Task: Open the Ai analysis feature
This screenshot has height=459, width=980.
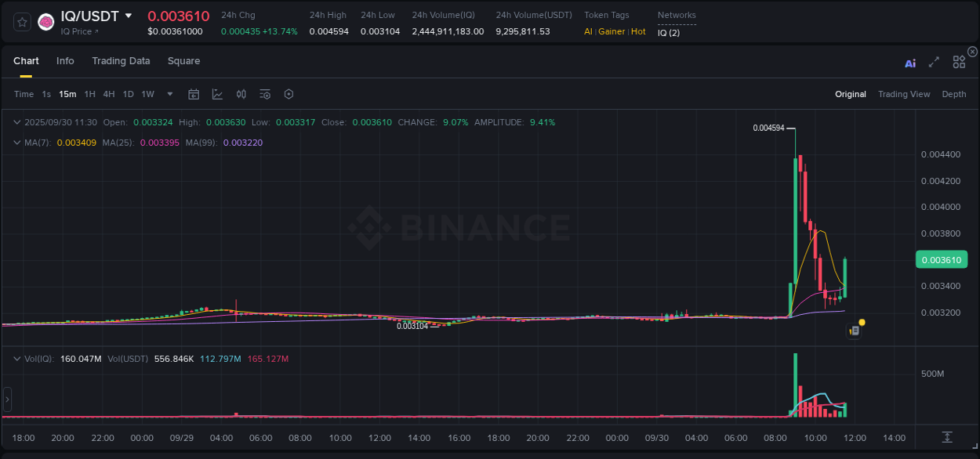Action: pos(910,63)
